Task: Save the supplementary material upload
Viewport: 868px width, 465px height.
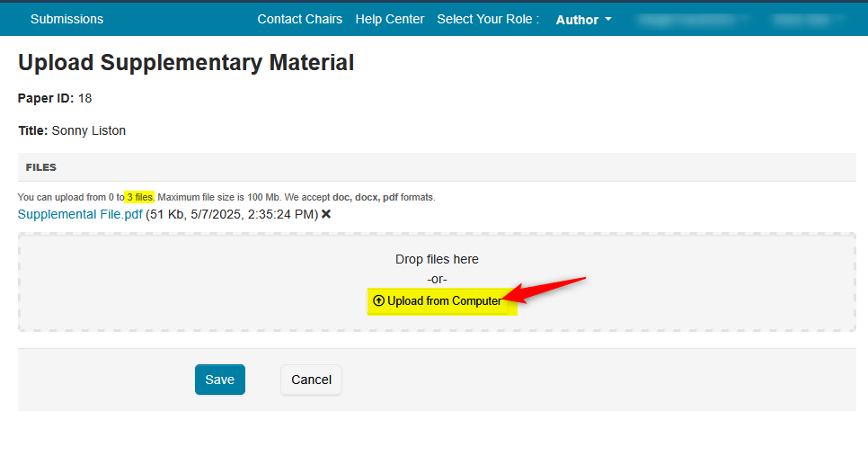Action: [x=220, y=380]
